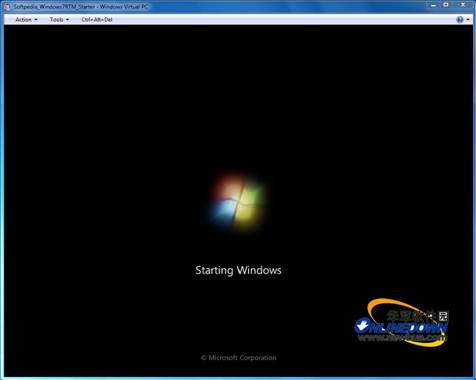Minimize the Windows Virtual PC window
This screenshot has width=476, height=380.
coord(433,5)
